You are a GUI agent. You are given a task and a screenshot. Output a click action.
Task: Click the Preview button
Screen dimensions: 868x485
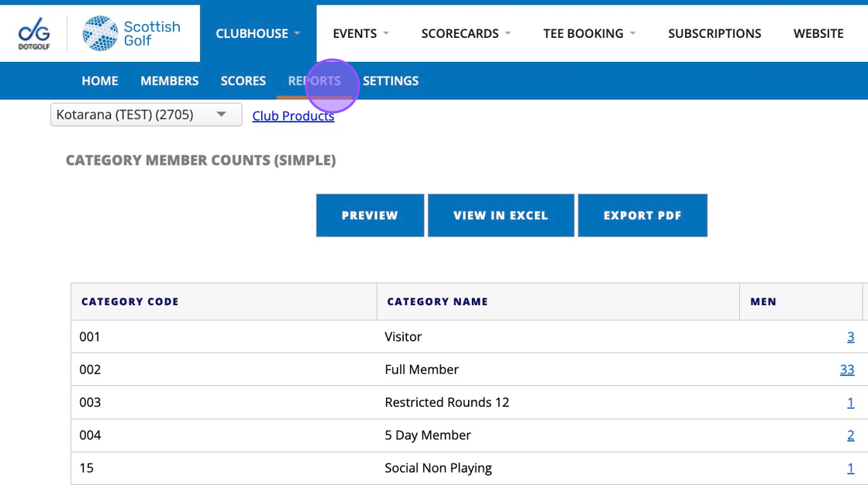[x=370, y=215]
